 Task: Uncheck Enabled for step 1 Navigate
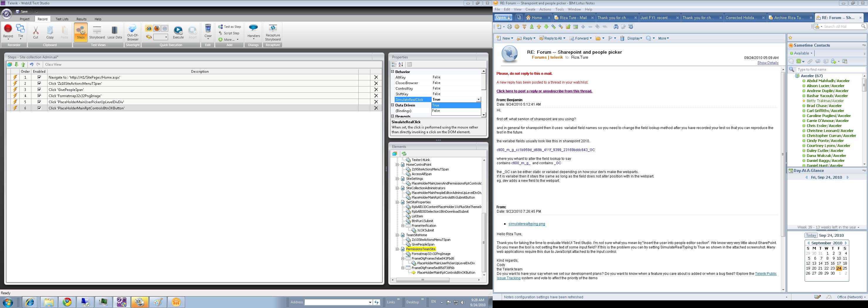[39, 77]
